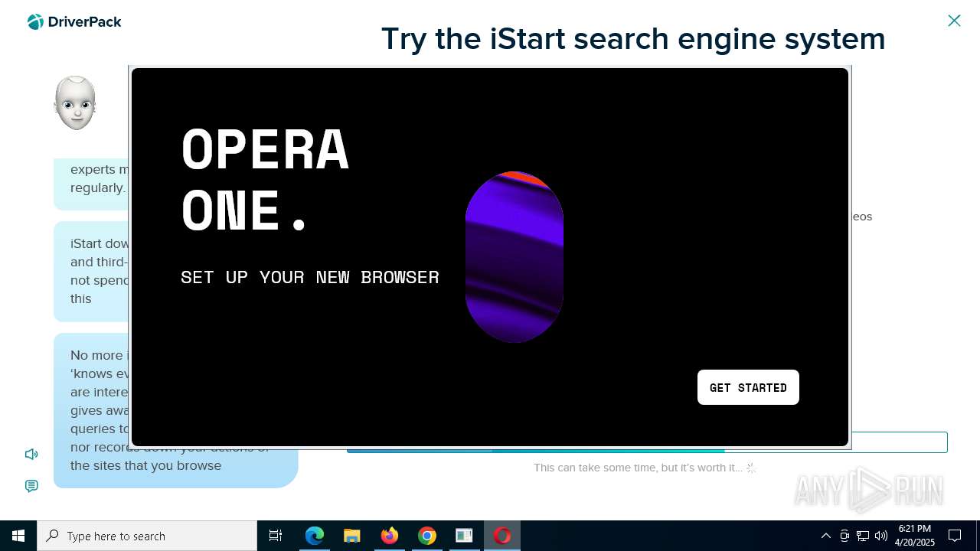Image resolution: width=980 pixels, height=551 pixels.
Task: Close the DriverPack window with the X
Action: click(x=954, y=21)
